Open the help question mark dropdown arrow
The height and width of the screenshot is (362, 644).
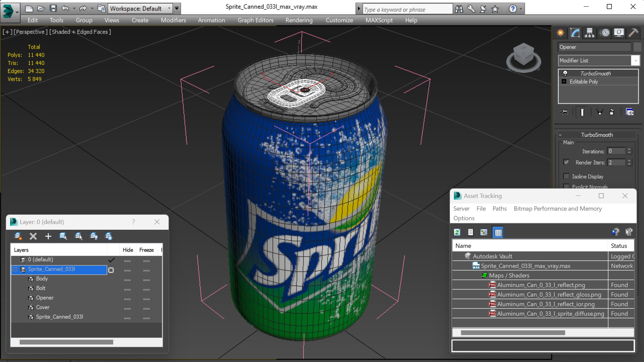coord(521,9)
